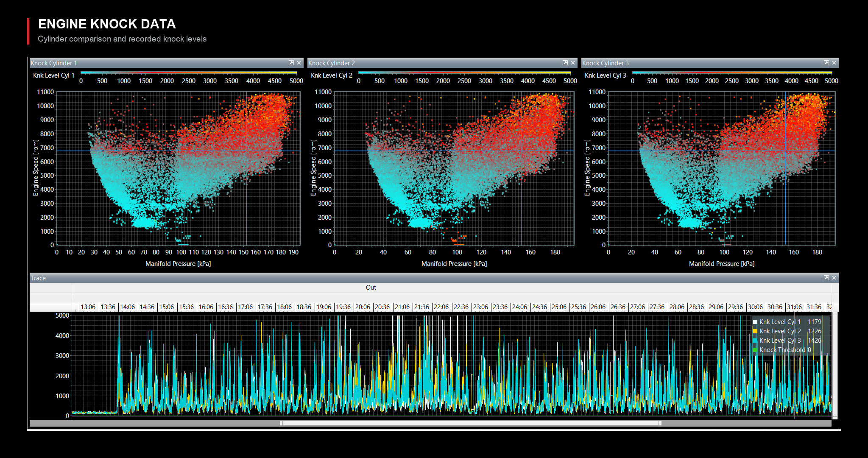
Task: Maximize the Knock Cylinder 2 panel
Action: (x=565, y=63)
